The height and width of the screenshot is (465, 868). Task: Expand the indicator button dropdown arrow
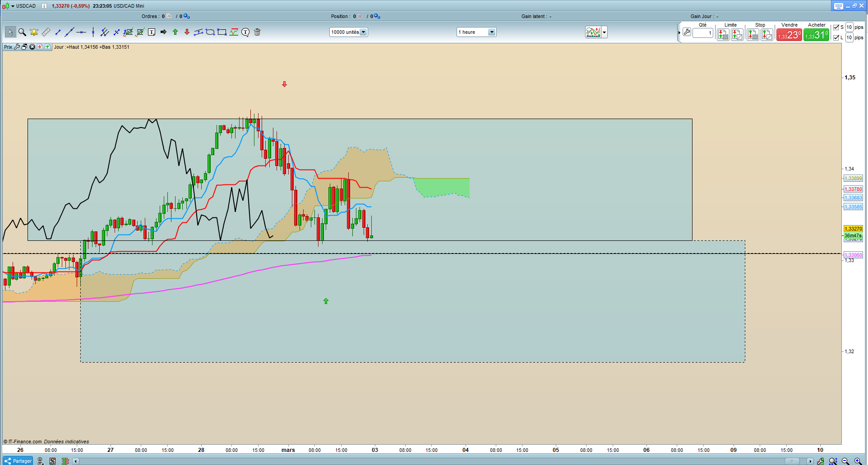pos(605,32)
